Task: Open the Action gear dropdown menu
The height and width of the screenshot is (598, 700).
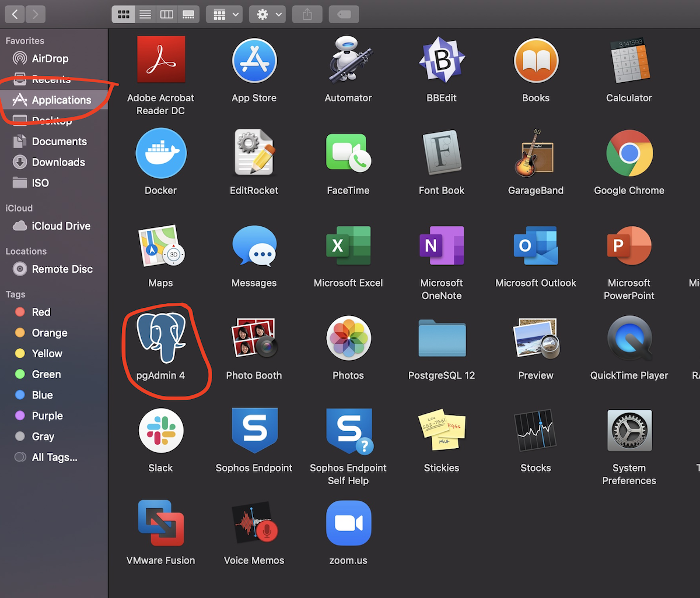Action: tap(268, 15)
